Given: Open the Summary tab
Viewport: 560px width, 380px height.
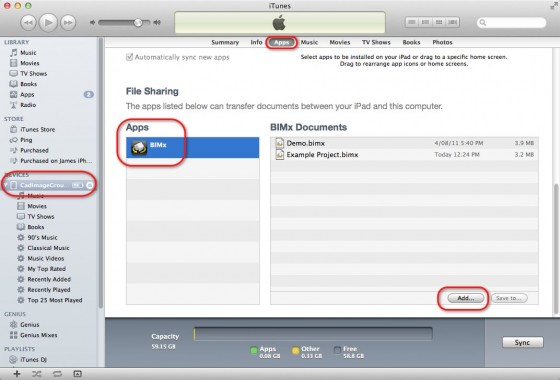Looking at the screenshot, I should (x=225, y=42).
